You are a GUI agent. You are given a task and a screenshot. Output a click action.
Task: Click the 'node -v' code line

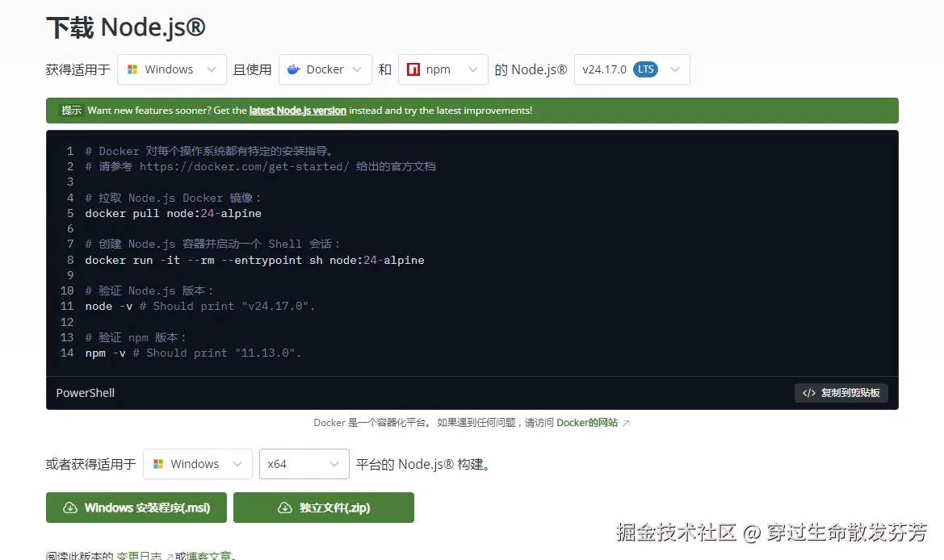click(x=200, y=306)
